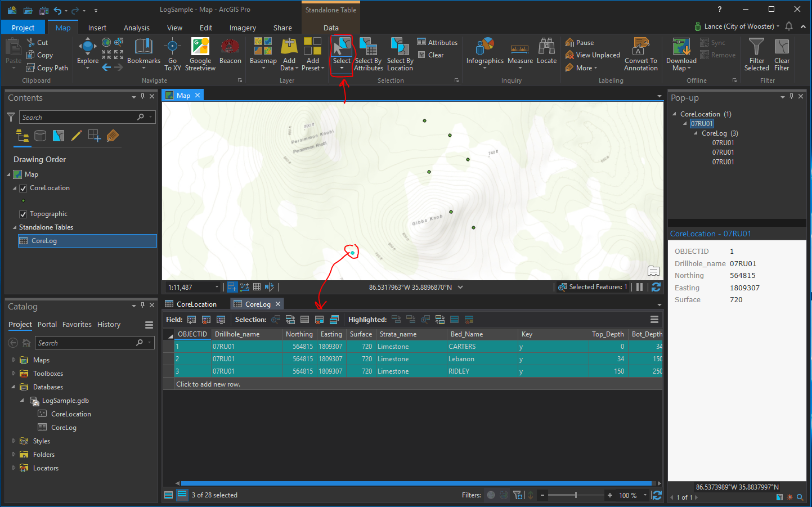The image size is (812, 507).
Task: Toggle Pause labeling
Action: tap(580, 42)
